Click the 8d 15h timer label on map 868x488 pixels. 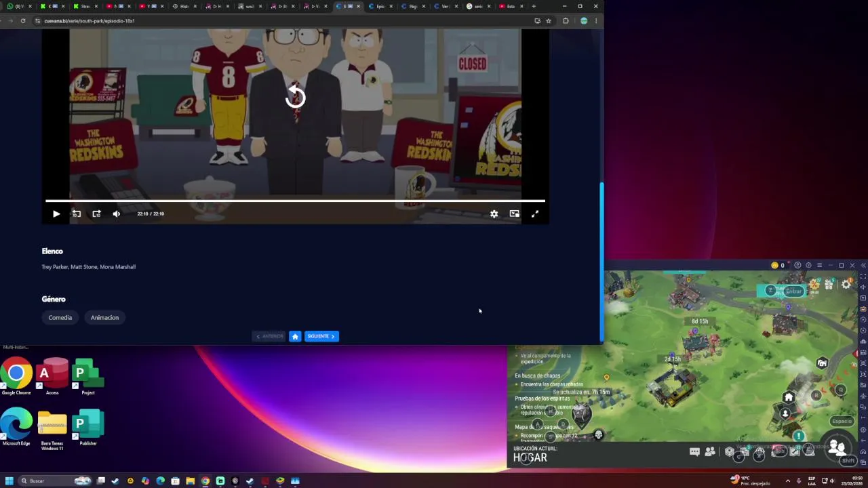700,321
